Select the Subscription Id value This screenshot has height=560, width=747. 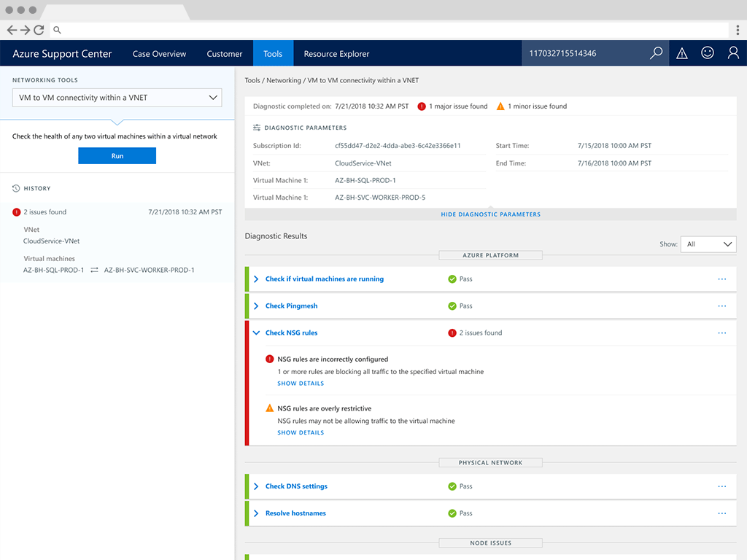(x=398, y=146)
